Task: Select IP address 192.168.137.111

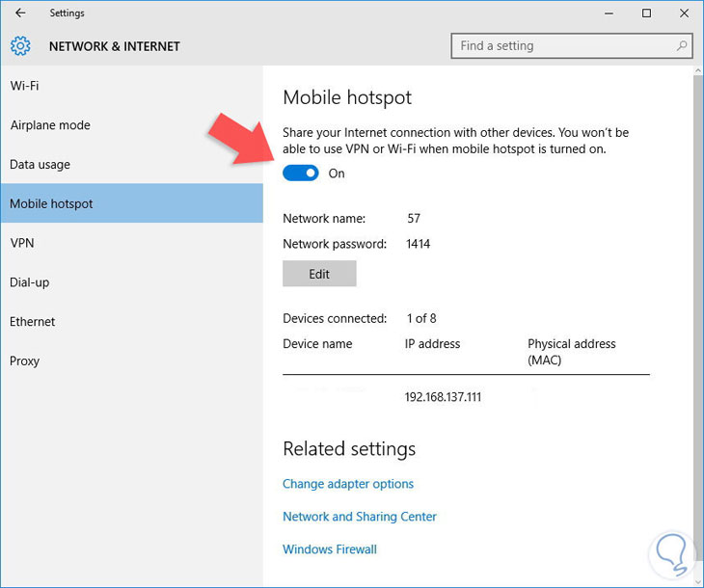Action: 443,397
